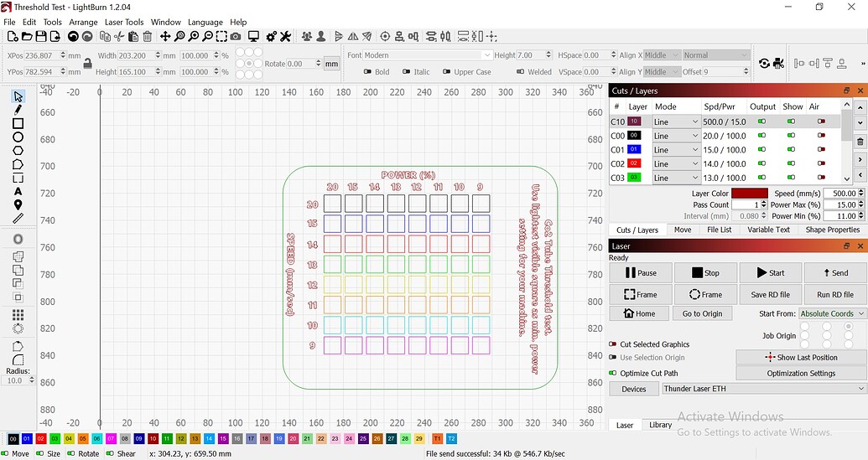Select the Measure ruler tool

[18, 218]
